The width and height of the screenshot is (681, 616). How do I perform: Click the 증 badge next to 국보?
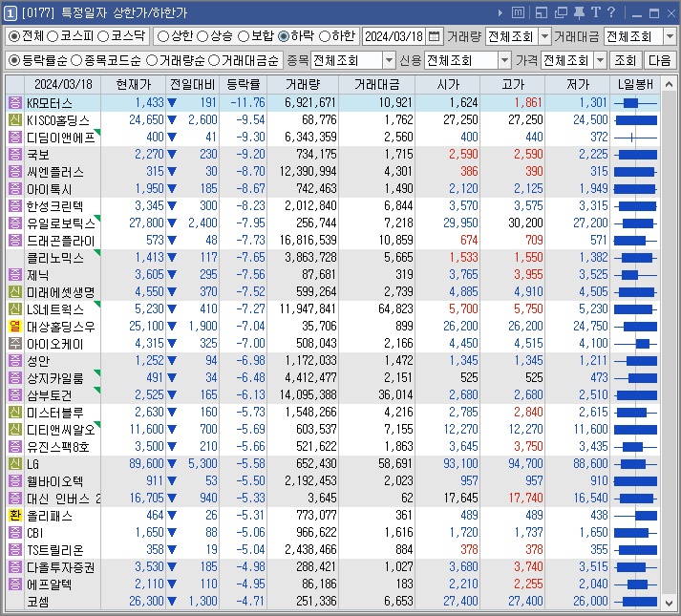[15, 154]
